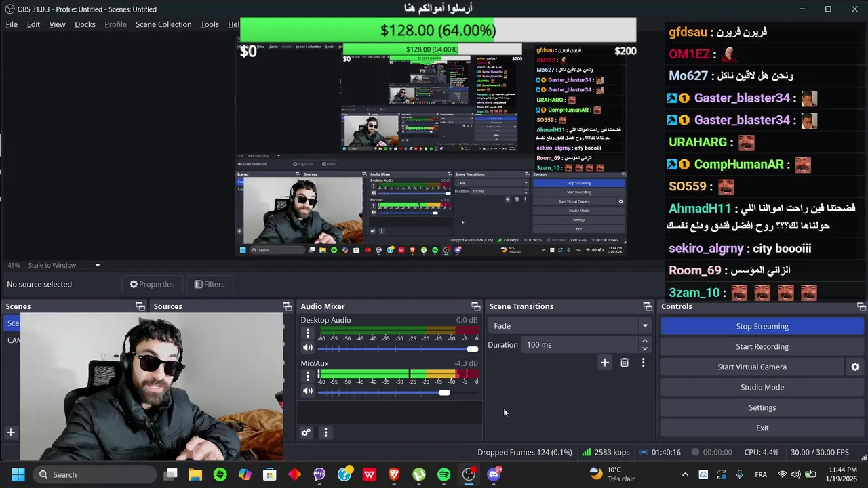Increase transition duration with up arrow
Screen dimensions: 868x488
point(645,341)
